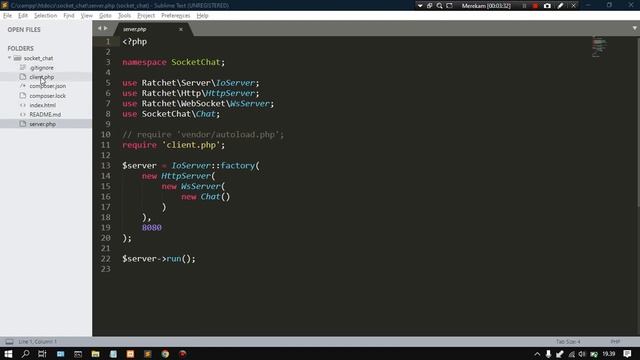Image resolution: width=640 pixels, height=360 pixels.
Task: Open the network signal tray icon
Action: (x=571, y=354)
